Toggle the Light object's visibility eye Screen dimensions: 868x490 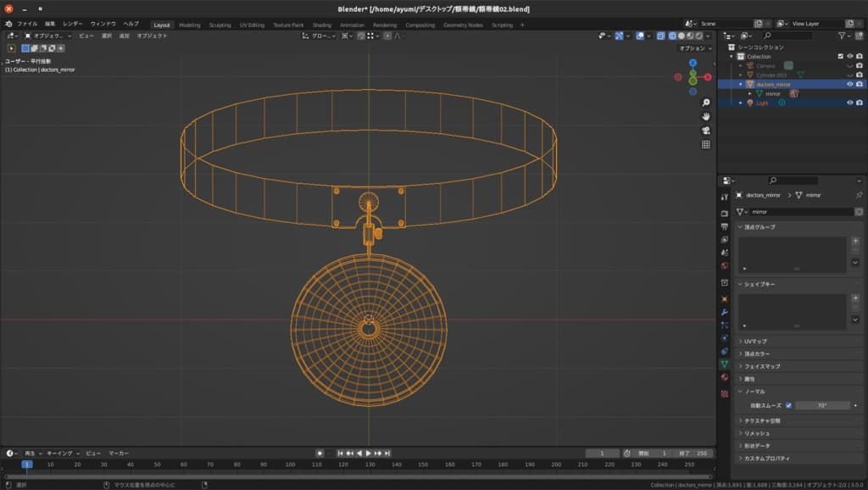coord(849,103)
